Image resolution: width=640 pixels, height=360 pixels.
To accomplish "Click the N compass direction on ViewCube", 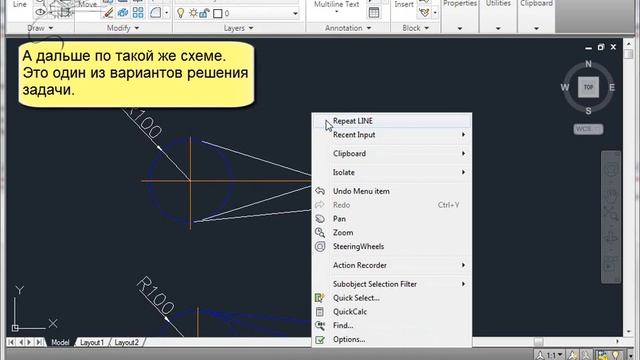I will pyautogui.click(x=588, y=64).
